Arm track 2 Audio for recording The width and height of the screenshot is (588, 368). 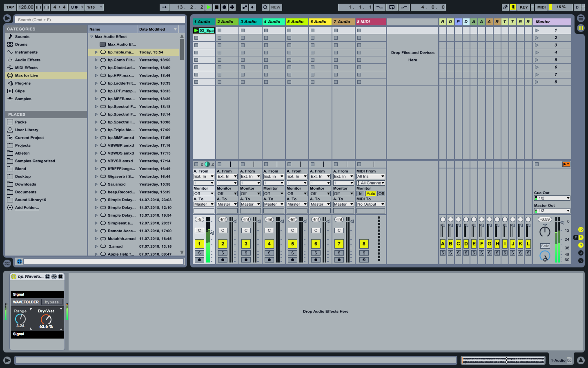pos(223,260)
